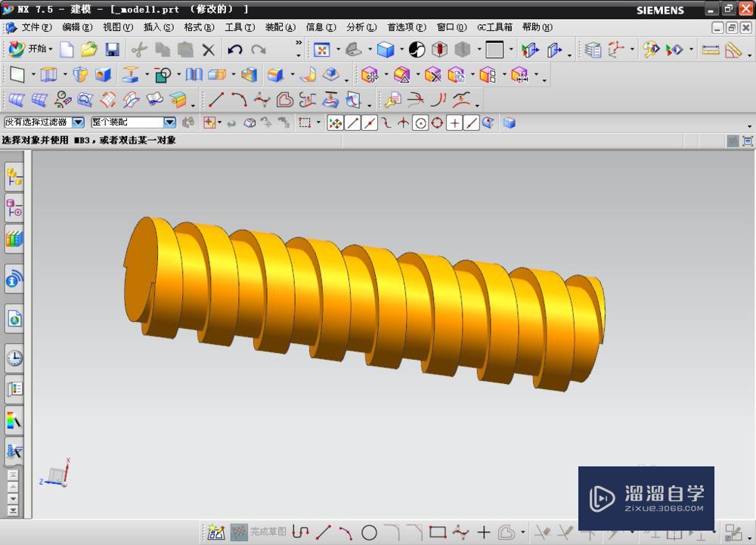Expand the standard toolbar overflow chevron
The height and width of the screenshot is (545, 756).
[x=299, y=43]
